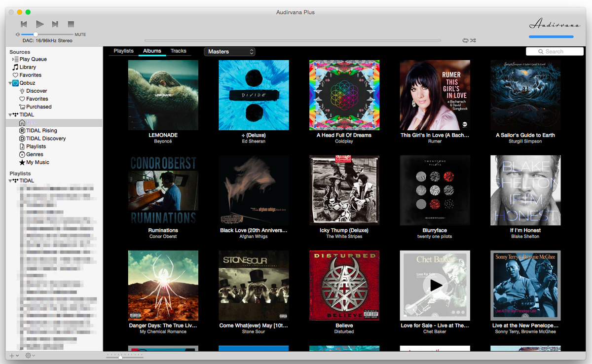
Task: Adjust the volume slider knob
Action: pos(36,35)
